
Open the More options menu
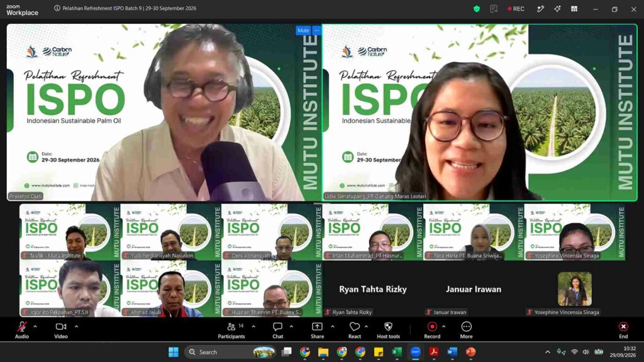[x=466, y=330]
